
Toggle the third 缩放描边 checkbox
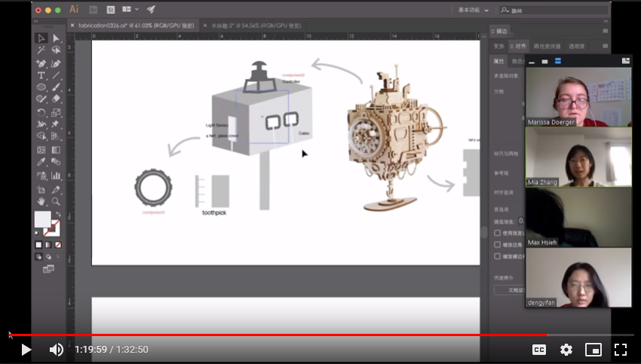pos(497,256)
